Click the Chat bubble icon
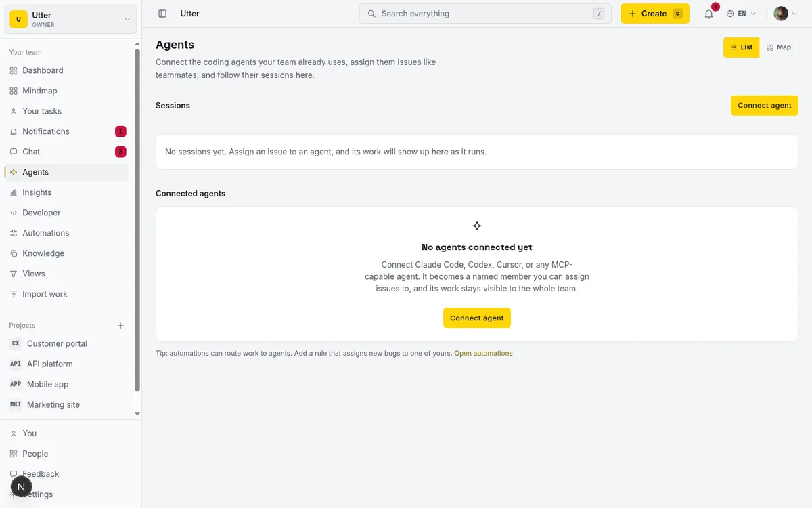This screenshot has width=812, height=508. point(14,152)
